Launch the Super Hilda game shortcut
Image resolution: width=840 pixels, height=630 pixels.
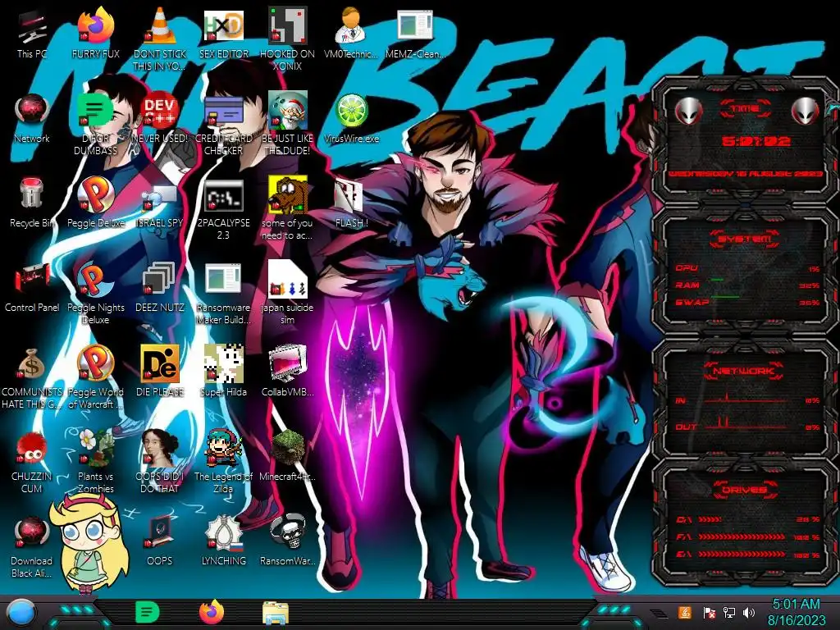tap(223, 371)
